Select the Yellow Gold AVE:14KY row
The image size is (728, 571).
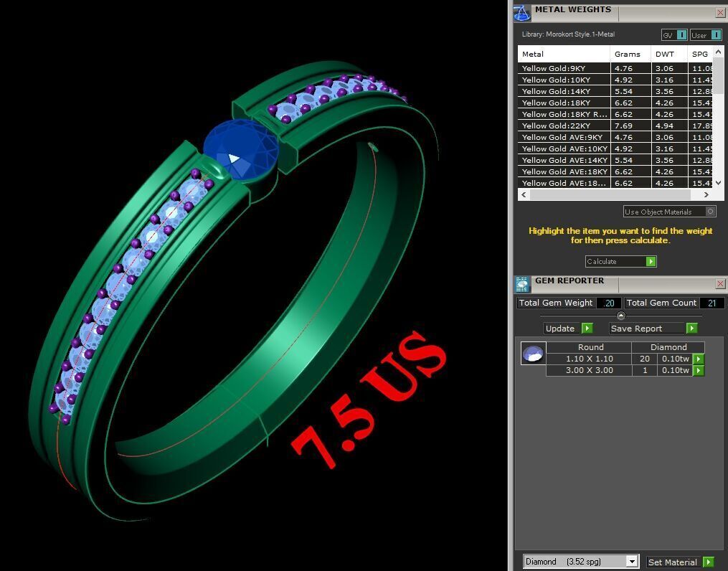tap(615, 160)
